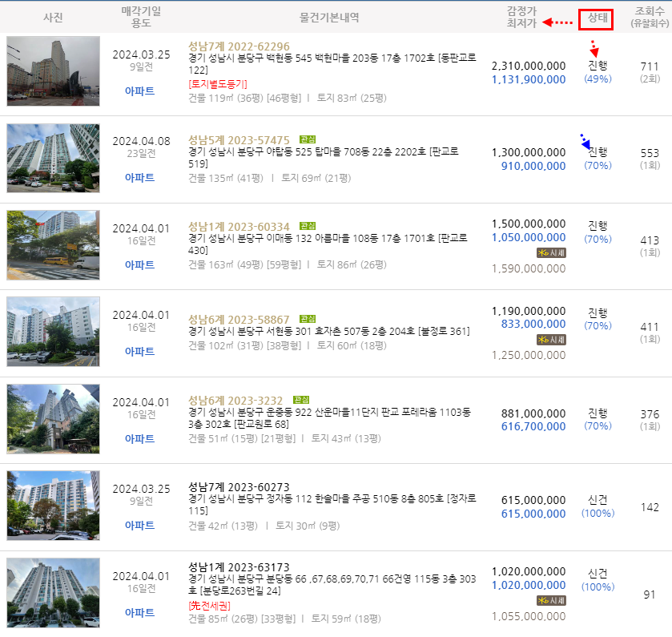This screenshot has width=672, height=637.
Task: Select address 서현동 301 효자촌 507동
Action: click(x=329, y=332)
